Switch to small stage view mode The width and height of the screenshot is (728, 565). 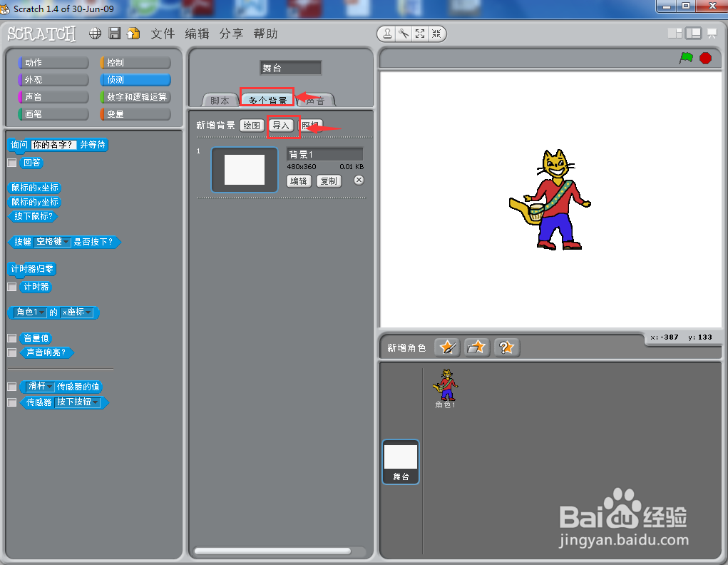point(675,33)
